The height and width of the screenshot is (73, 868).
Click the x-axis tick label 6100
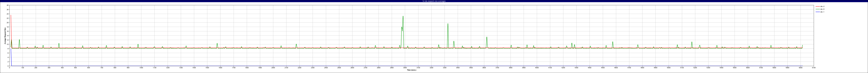click(814, 68)
